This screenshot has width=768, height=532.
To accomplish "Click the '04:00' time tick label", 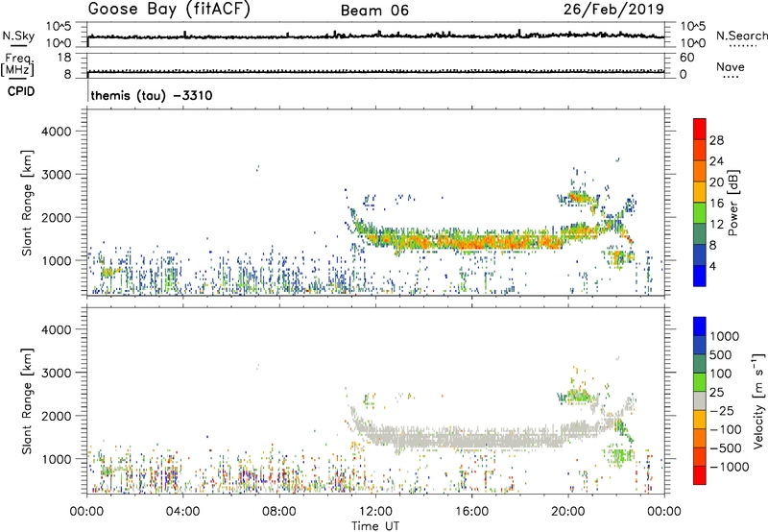I will click(182, 512).
